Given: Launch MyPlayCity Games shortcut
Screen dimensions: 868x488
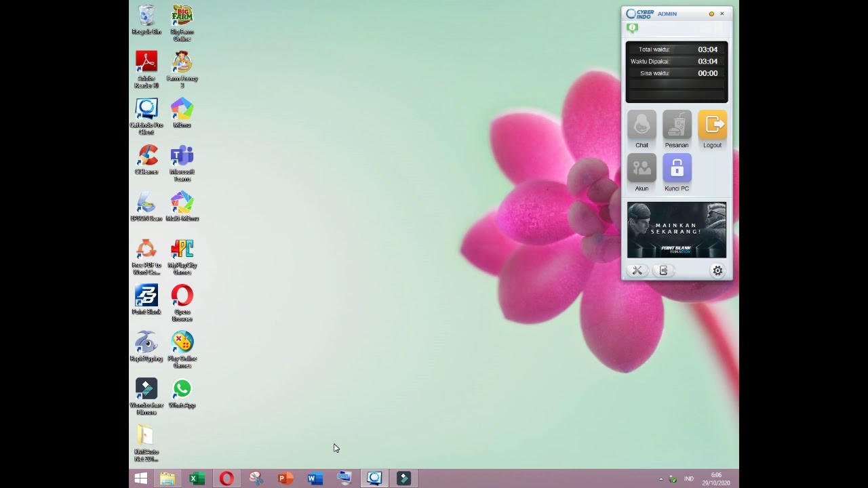Looking at the screenshot, I should [x=182, y=257].
